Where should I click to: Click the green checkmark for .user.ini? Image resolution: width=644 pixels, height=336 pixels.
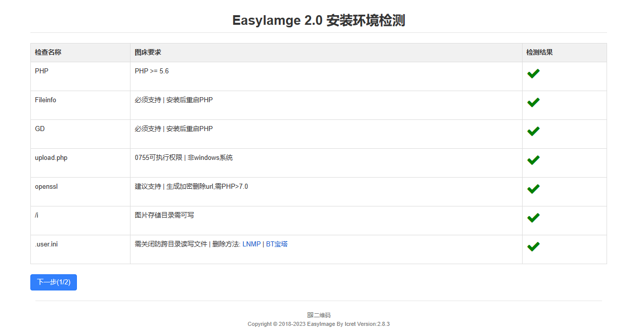coord(533,247)
